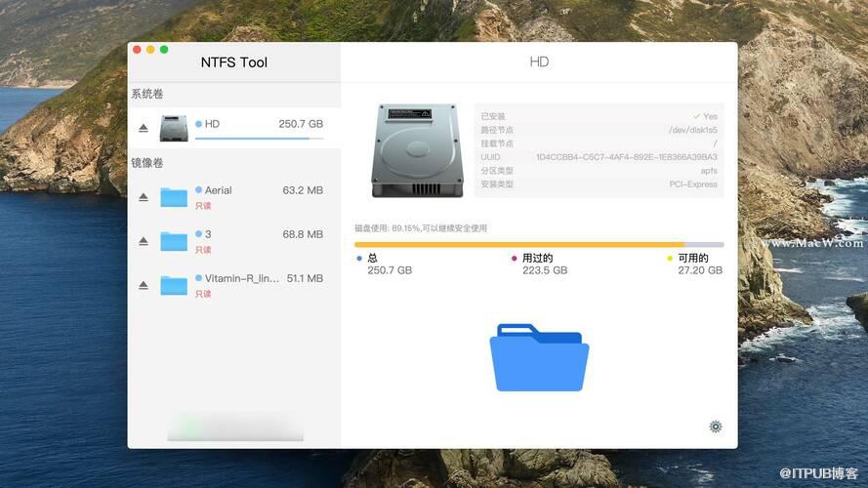This screenshot has width=868, height=488.
Task: Click the 只读 label under volume 3
Action: pos(203,250)
